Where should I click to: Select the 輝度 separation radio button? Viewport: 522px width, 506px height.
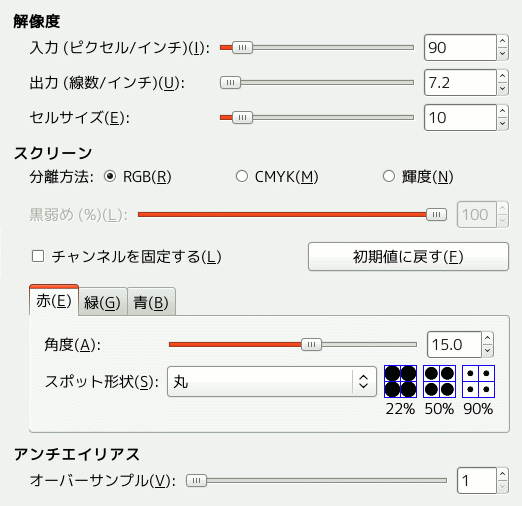[389, 176]
